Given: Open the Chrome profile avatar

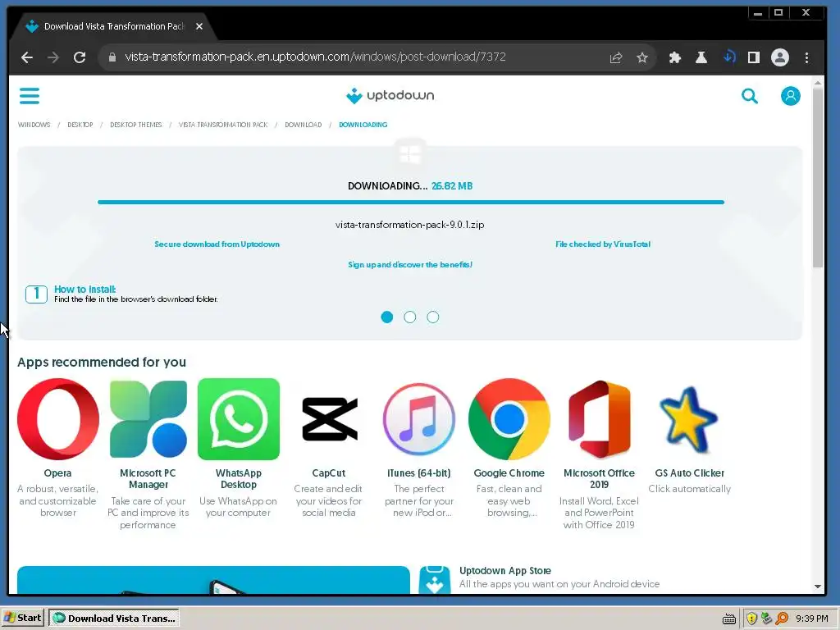Looking at the screenshot, I should point(779,57).
